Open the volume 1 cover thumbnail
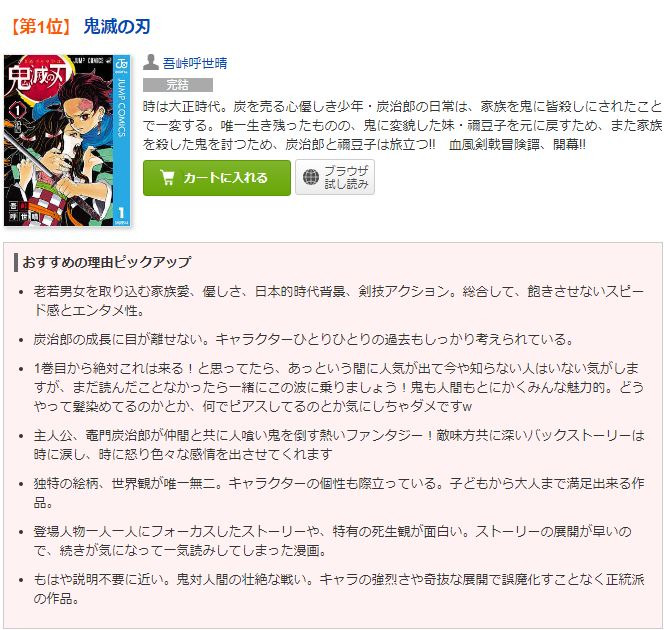This screenshot has width=664, height=630. pyautogui.click(x=67, y=141)
